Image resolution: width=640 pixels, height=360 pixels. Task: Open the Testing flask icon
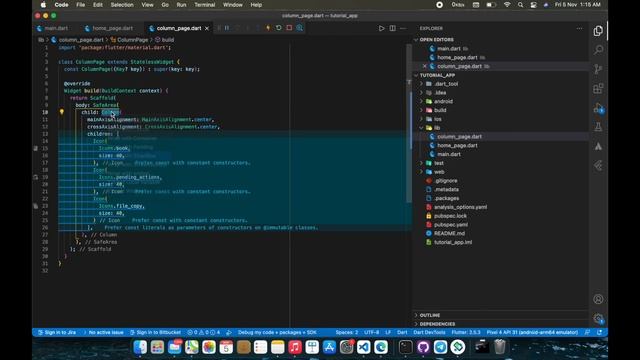point(598,127)
